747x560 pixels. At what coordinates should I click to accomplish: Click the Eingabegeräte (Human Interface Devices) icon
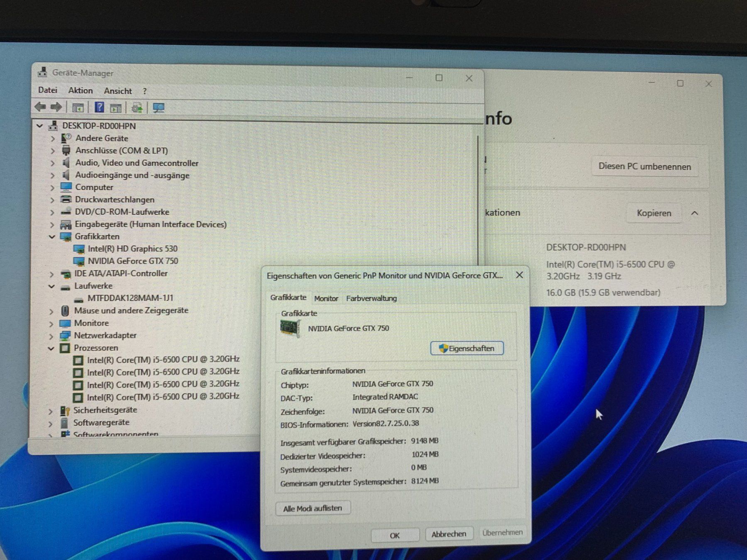pyautogui.click(x=66, y=224)
